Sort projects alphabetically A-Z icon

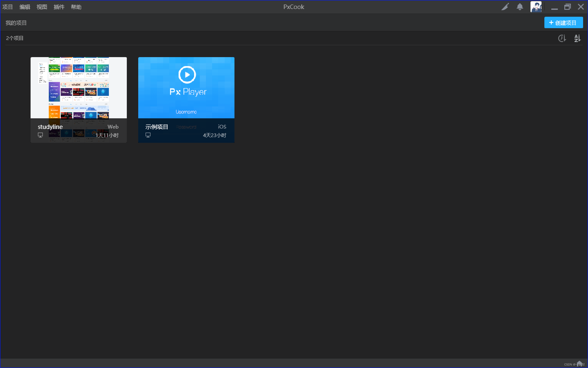tap(577, 38)
